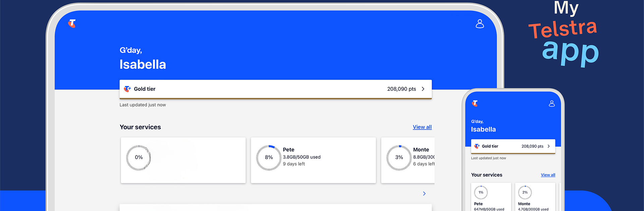The image size is (644, 211).
Task: Open Monte's service card on the phone
Action: click(x=535, y=197)
